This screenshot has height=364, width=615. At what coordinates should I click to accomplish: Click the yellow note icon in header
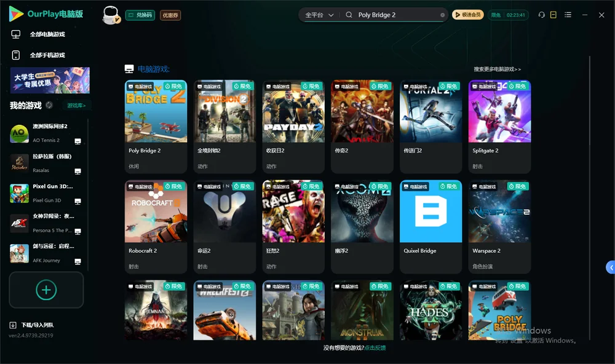[x=553, y=15]
